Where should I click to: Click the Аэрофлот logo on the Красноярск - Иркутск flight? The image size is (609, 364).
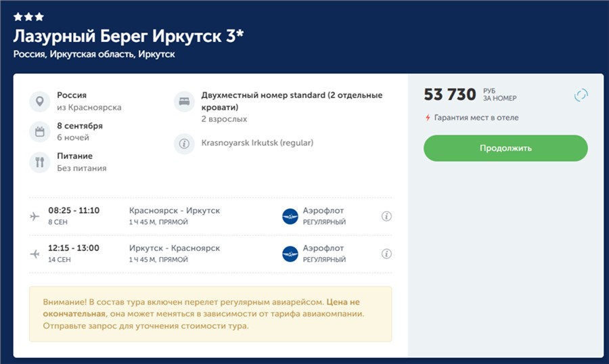290,217
